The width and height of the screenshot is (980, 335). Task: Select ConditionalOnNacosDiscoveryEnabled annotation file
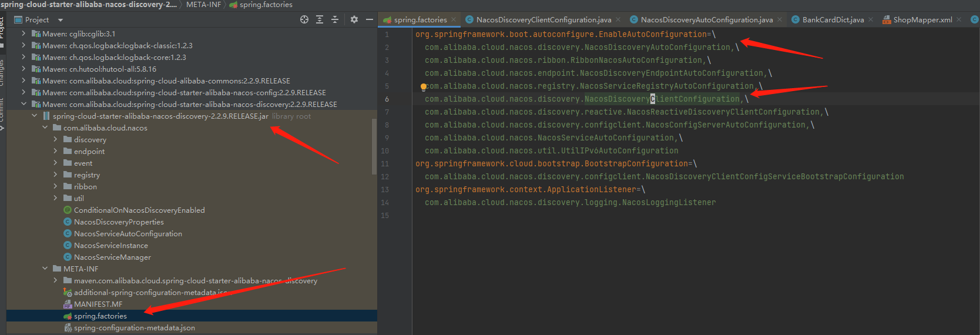[x=139, y=210]
